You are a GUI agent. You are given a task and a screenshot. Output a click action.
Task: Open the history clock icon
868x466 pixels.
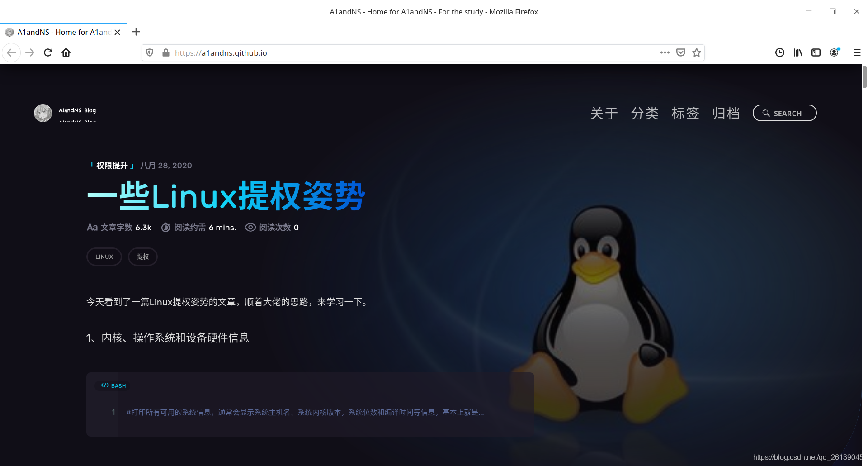(780, 53)
